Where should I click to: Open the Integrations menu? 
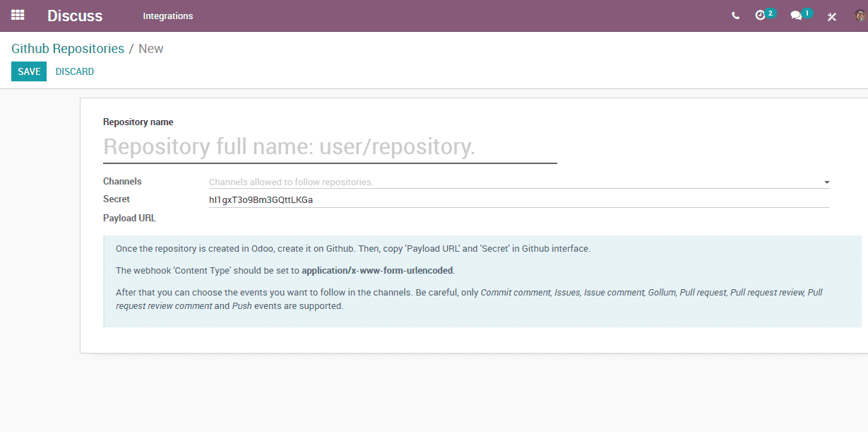pyautogui.click(x=167, y=16)
